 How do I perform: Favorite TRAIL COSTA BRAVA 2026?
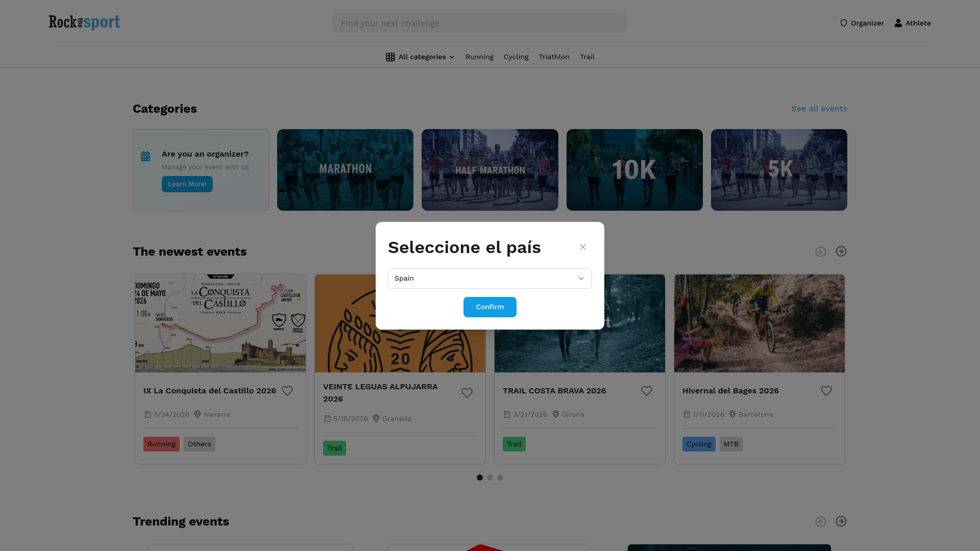point(647,391)
